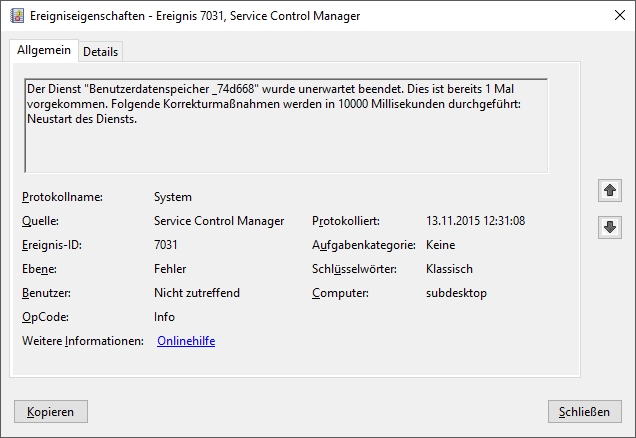
Task: Select the Allgemein tab
Action: 43,50
